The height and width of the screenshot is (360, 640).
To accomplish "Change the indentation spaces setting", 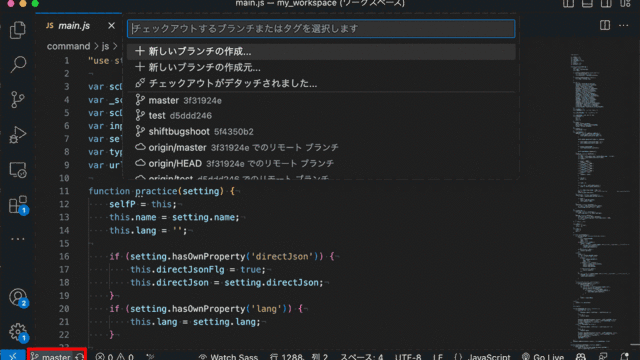I will click(x=362, y=357).
